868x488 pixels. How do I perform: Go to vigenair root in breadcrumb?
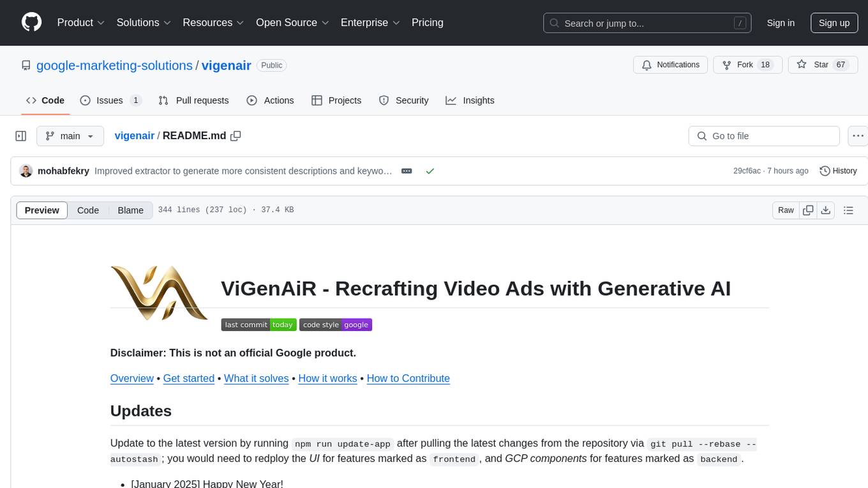tap(134, 135)
